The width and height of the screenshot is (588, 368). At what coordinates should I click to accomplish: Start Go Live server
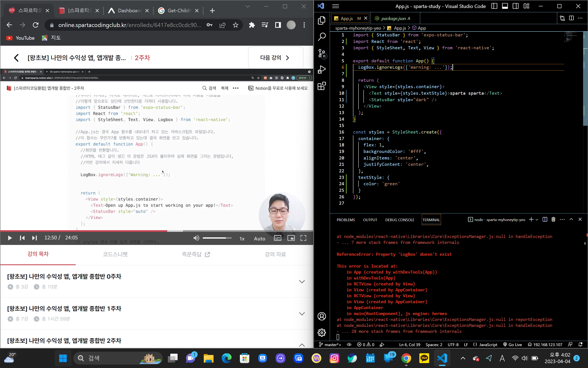(x=512, y=345)
